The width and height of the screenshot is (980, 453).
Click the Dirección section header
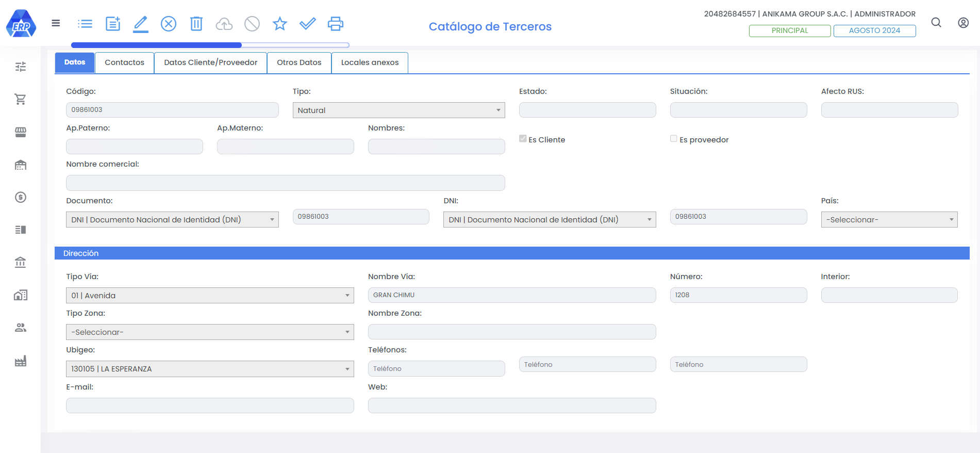[512, 253]
